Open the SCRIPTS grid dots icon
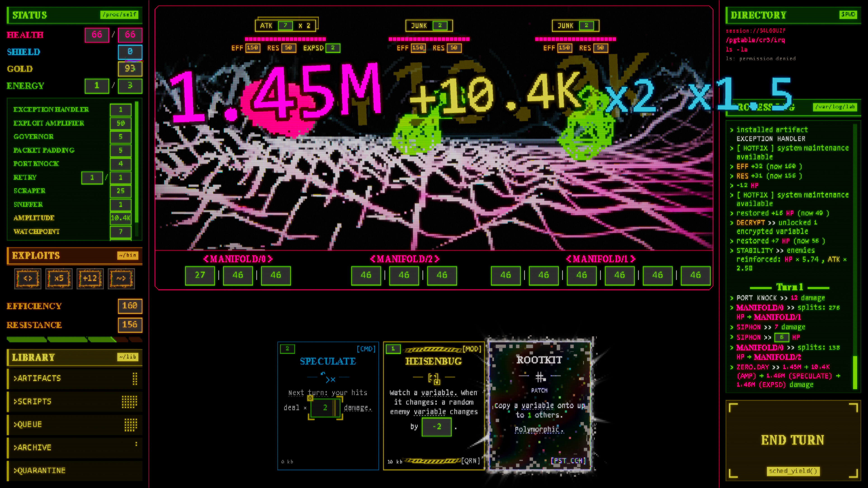868x488 pixels. pyautogui.click(x=129, y=402)
